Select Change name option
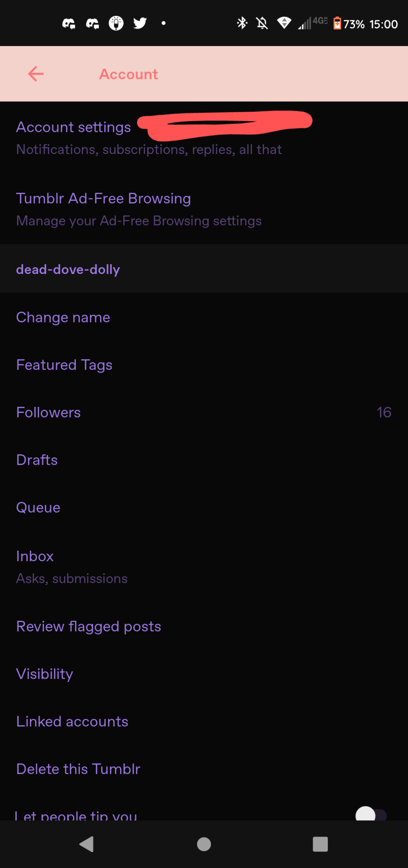The width and height of the screenshot is (408, 868). [204, 317]
